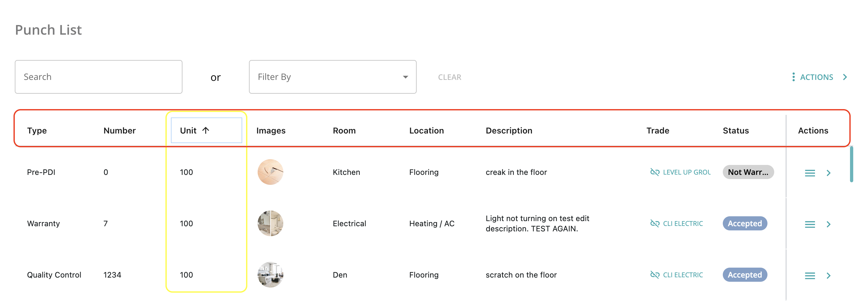Expand the Pre-PDI row with its chevron

[828, 173]
